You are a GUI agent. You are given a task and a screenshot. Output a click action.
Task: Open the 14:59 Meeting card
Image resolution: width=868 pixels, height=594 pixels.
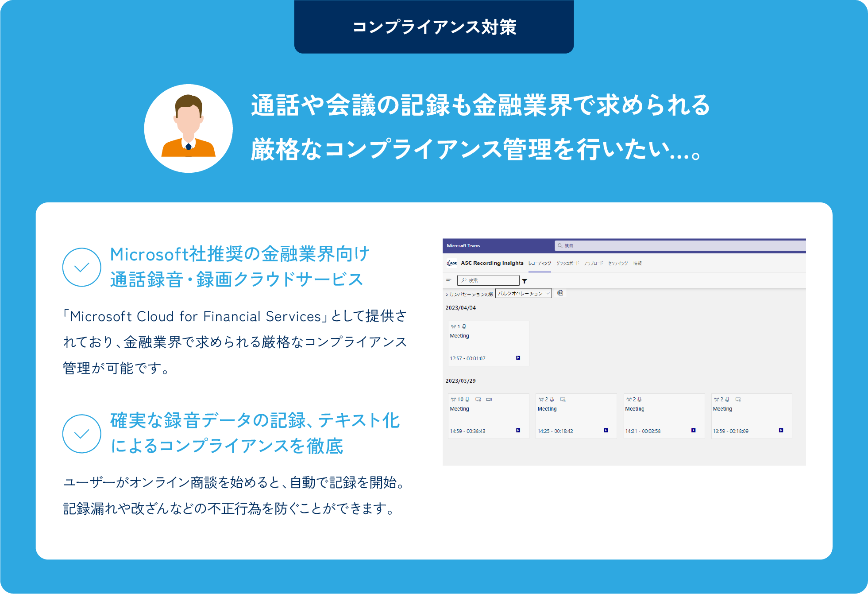[489, 416]
